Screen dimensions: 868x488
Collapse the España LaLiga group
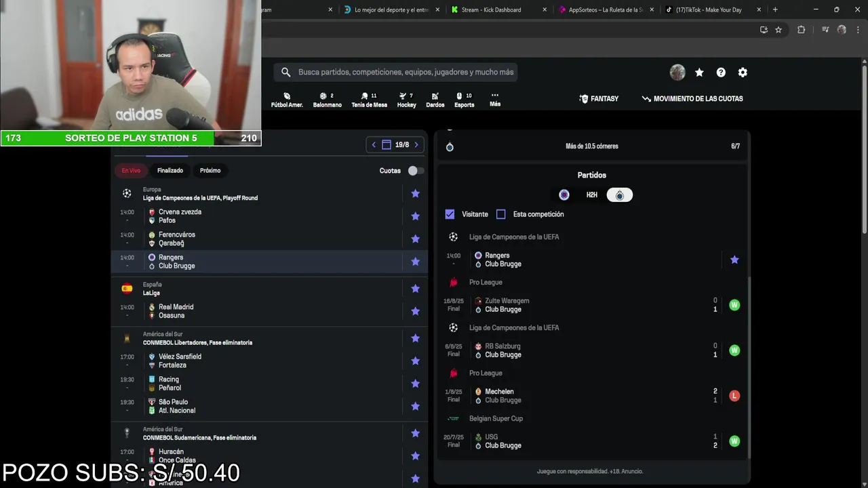click(x=258, y=289)
